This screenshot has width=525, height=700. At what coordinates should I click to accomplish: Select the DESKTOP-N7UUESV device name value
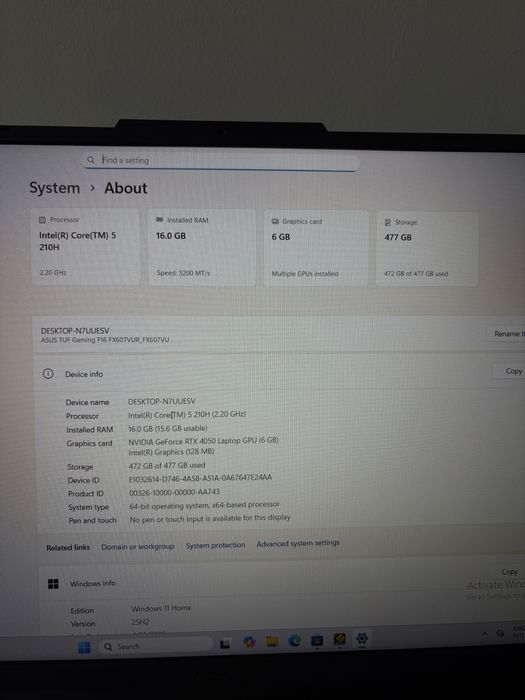tap(162, 401)
